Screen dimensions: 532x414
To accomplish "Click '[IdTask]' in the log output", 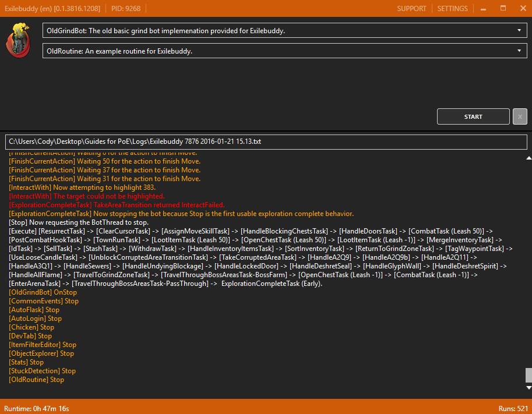I will (x=20, y=249).
